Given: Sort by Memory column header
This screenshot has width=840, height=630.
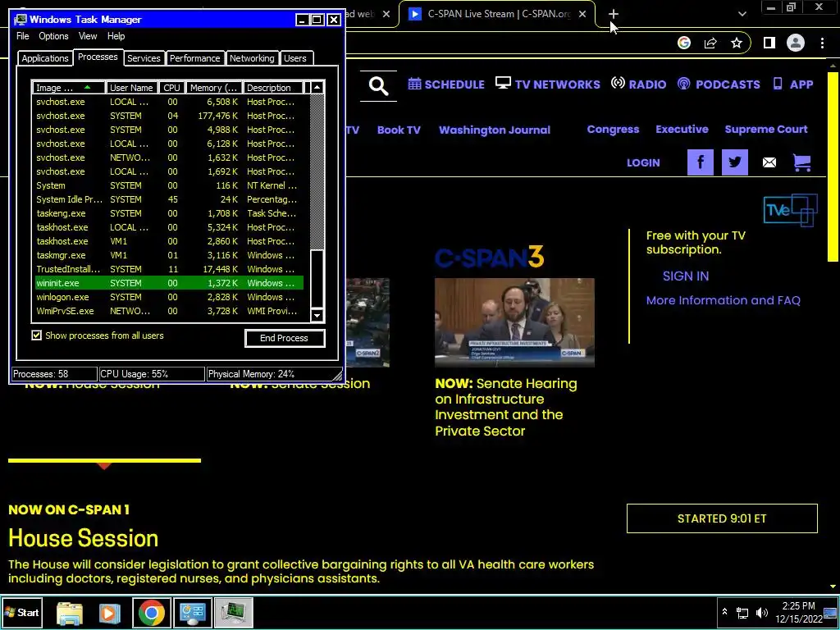Looking at the screenshot, I should [x=214, y=88].
